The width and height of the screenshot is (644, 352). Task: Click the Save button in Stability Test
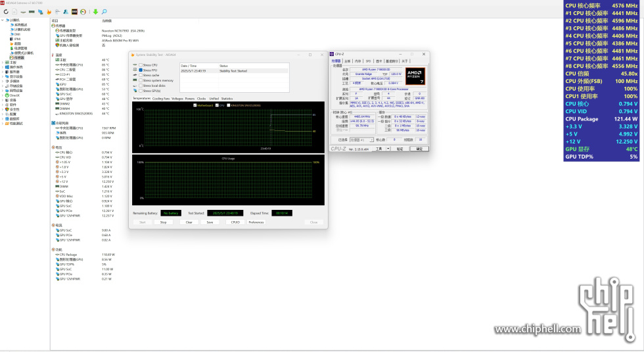click(x=210, y=222)
